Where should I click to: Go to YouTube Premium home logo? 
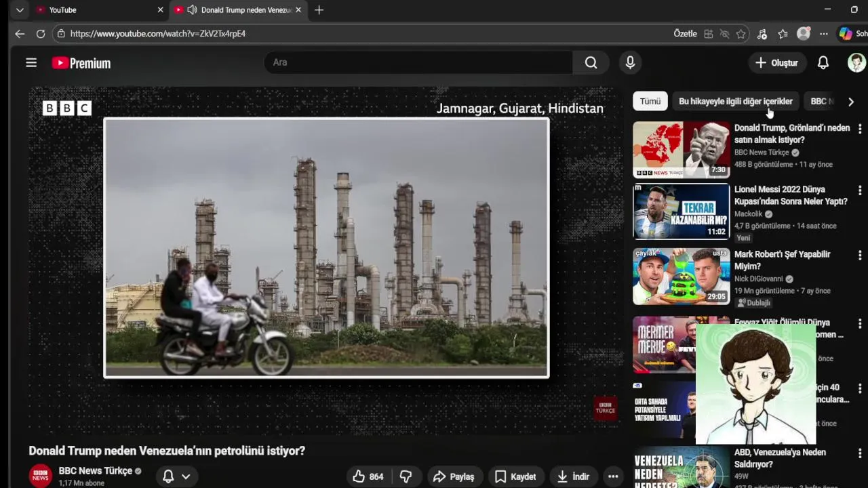click(x=81, y=63)
